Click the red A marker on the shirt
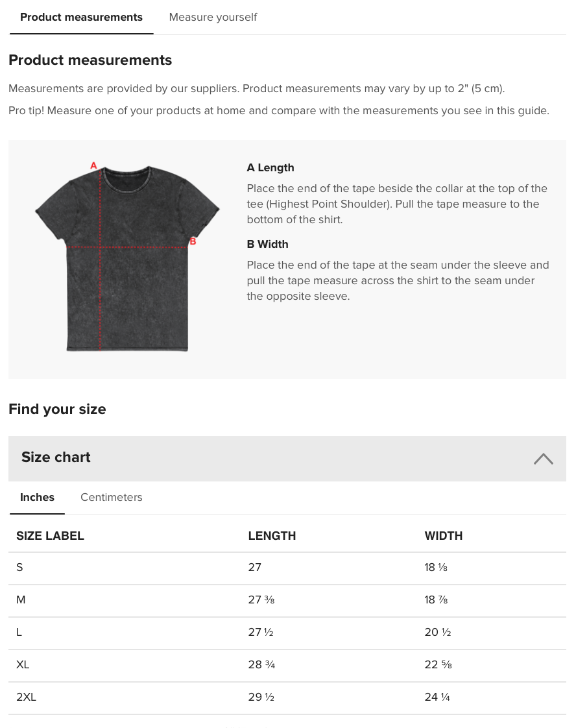Screen dimensions: 576x728 pyautogui.click(x=93, y=166)
